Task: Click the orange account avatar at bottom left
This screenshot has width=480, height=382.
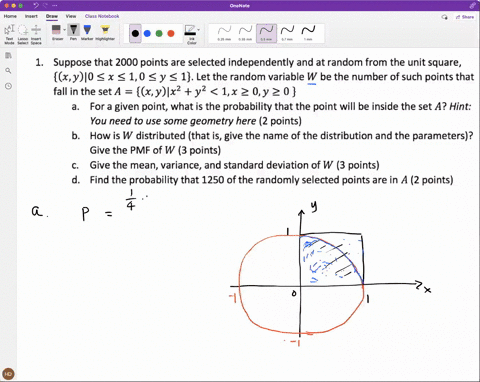Action: click(x=9, y=374)
